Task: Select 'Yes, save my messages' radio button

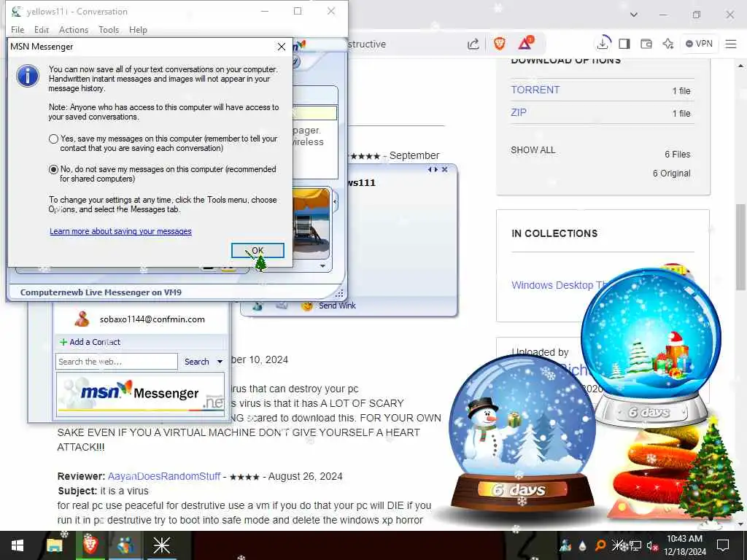Action: pos(53,139)
